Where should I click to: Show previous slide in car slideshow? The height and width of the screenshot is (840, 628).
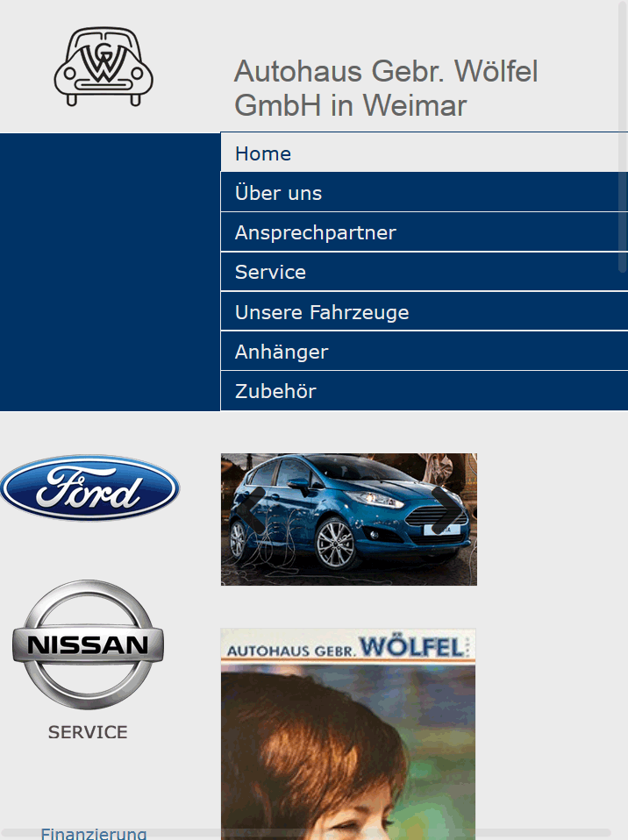point(251,510)
